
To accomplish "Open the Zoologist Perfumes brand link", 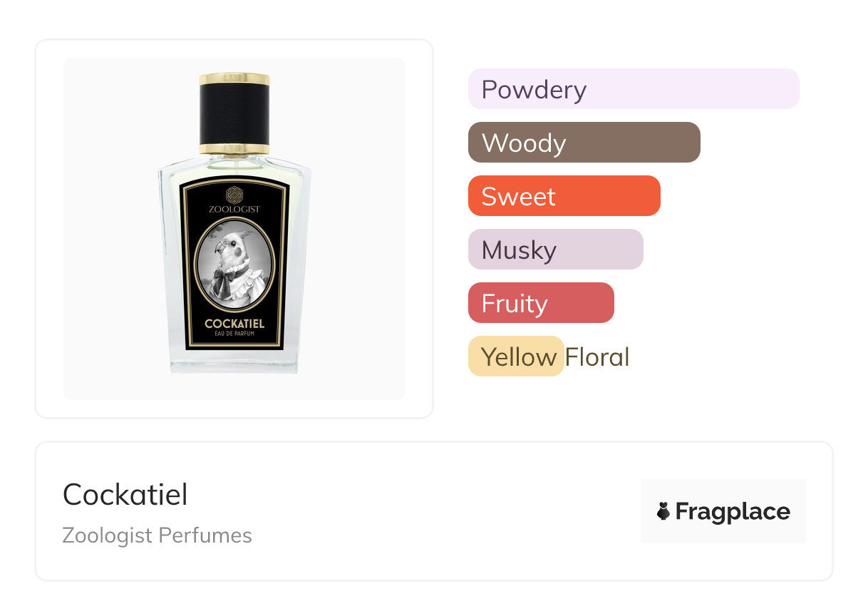I will [157, 535].
